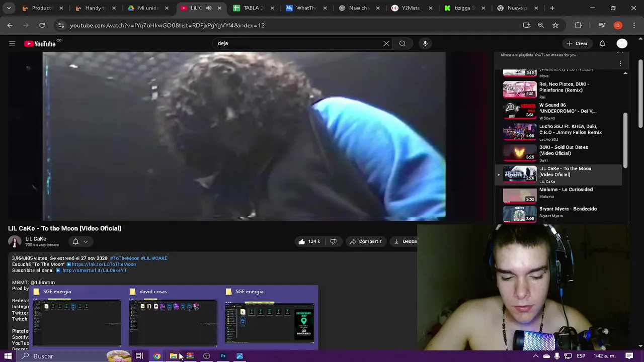Screen dimensions: 644x362
Task: Click the taskbar Buscar search box
Action: [75, 356]
